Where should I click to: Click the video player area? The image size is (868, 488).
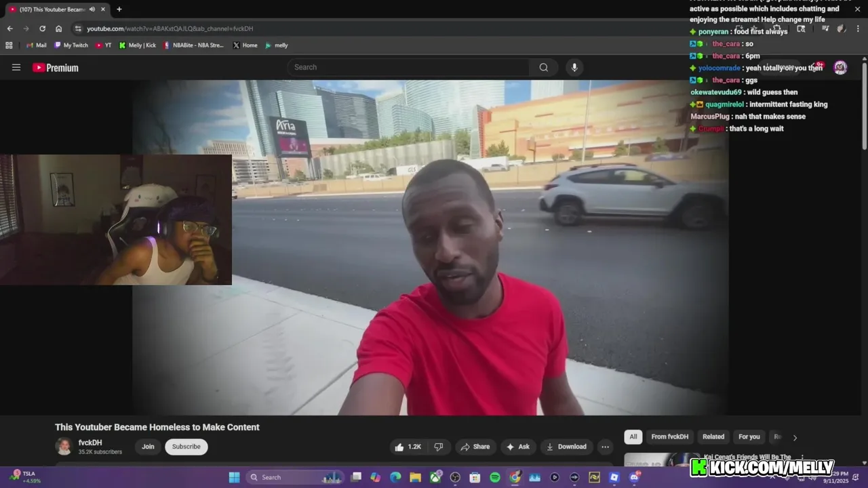[431, 247]
